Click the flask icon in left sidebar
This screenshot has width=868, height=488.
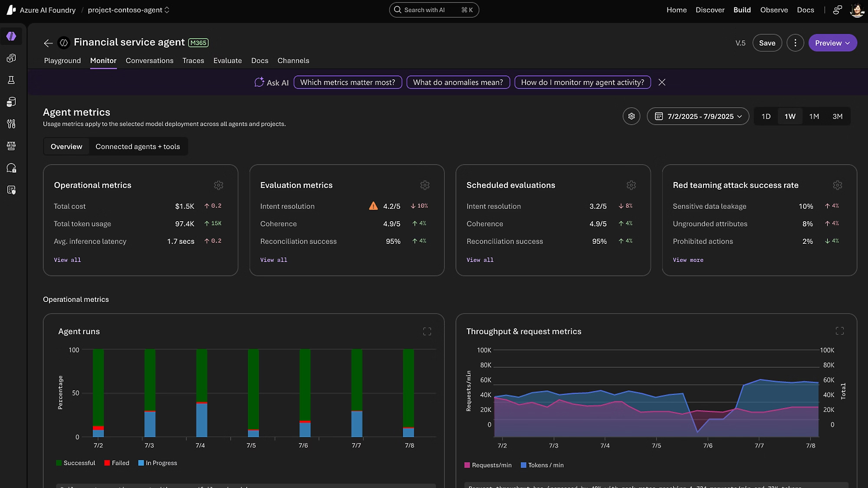[x=11, y=80]
